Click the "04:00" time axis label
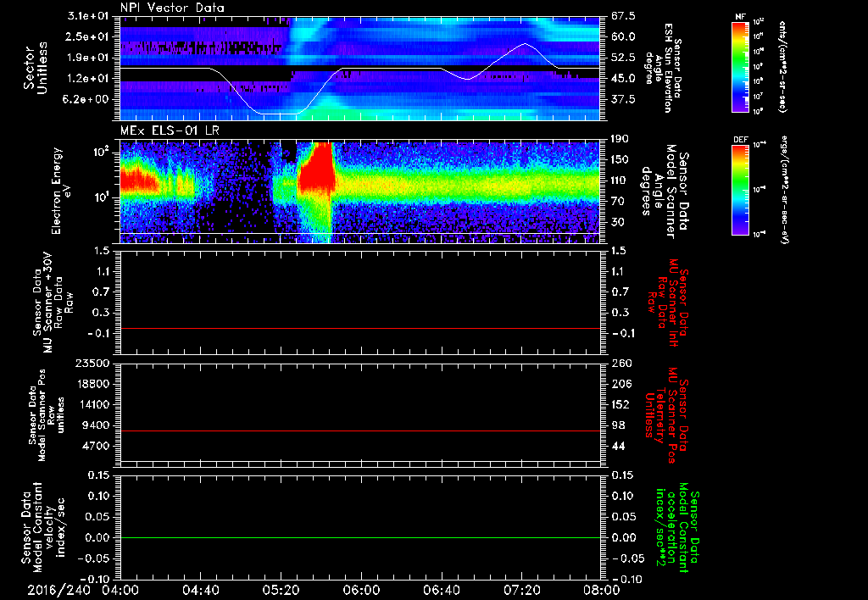This screenshot has width=868, height=600. pos(120,590)
